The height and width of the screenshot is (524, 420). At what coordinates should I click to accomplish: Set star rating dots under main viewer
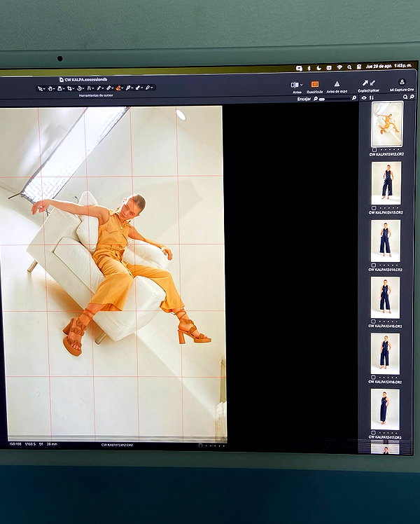[216, 446]
